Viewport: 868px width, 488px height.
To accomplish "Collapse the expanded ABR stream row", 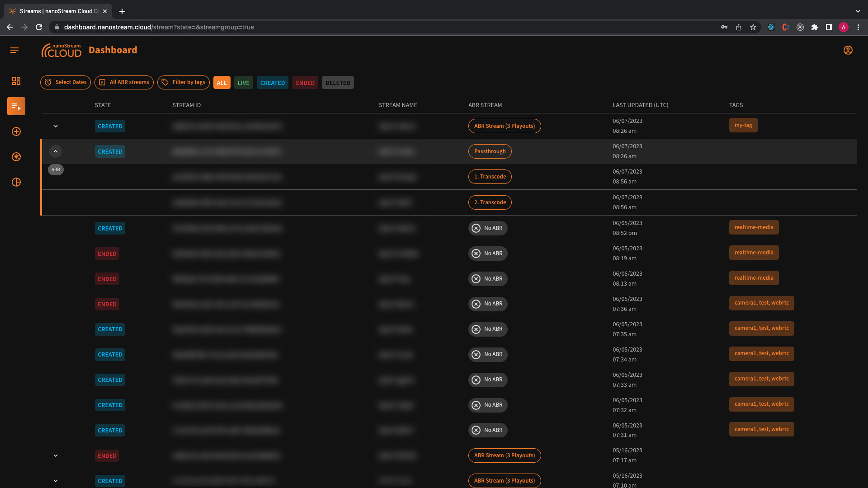I will (x=56, y=151).
